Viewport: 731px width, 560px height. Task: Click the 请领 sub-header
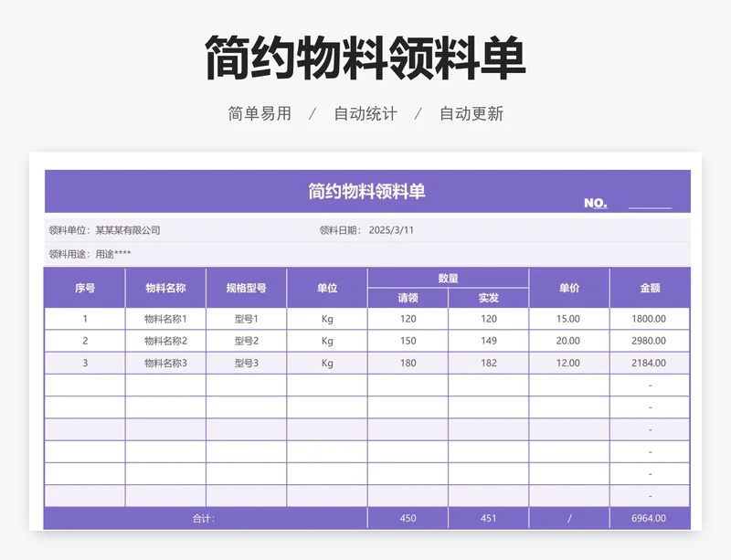point(408,298)
